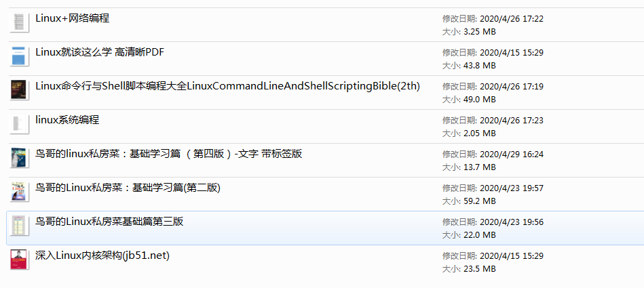This screenshot has width=644, height=288.
Task: Click the linux系统编程 file name
Action: 67,120
